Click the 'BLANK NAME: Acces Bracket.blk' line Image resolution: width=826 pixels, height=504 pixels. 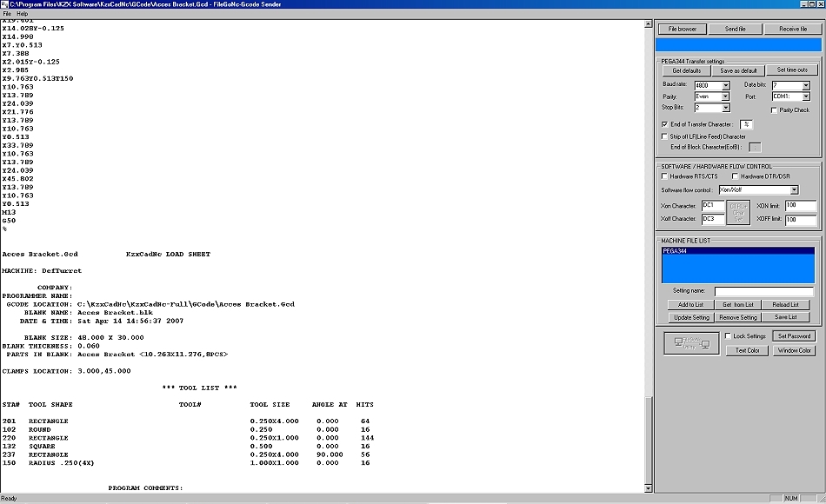[x=89, y=312]
